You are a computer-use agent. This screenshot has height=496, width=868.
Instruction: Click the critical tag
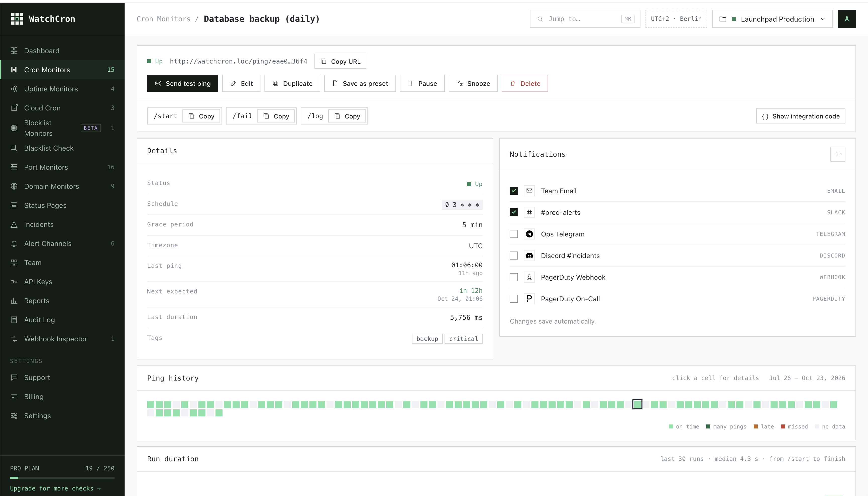coord(463,339)
